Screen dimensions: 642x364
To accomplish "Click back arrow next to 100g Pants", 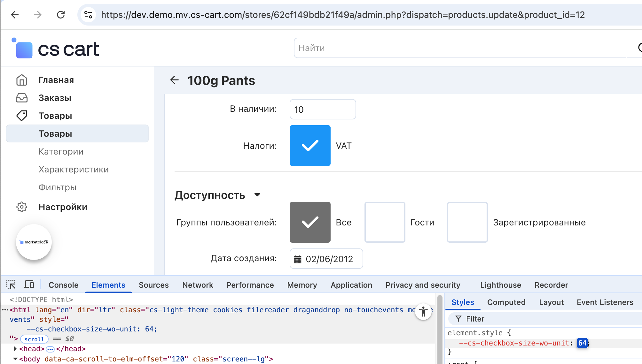I will click(x=175, y=80).
